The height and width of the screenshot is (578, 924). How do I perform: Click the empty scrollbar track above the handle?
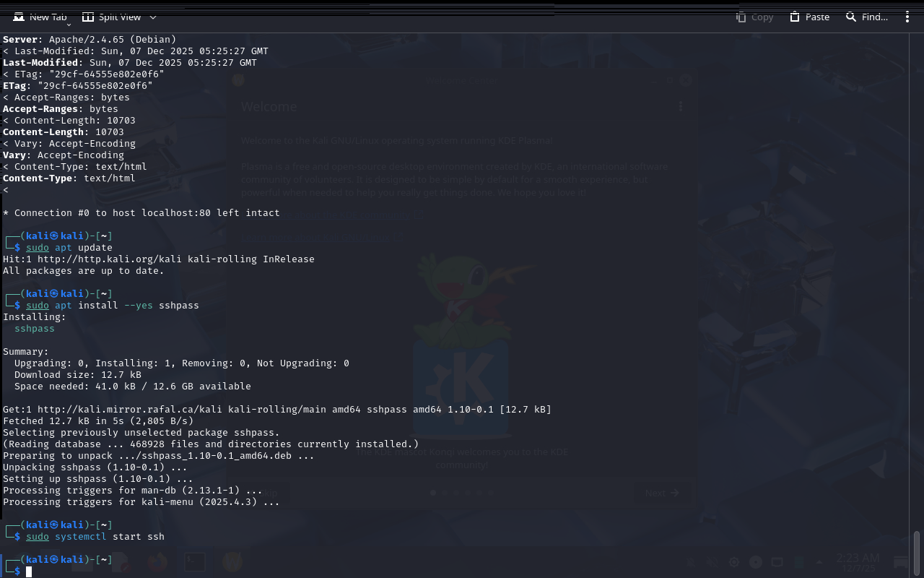click(917, 289)
